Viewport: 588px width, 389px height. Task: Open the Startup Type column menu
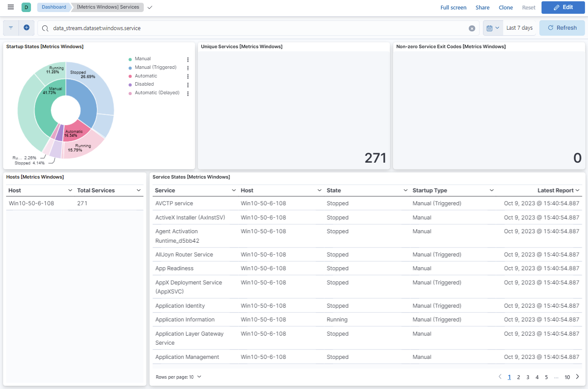(x=491, y=191)
